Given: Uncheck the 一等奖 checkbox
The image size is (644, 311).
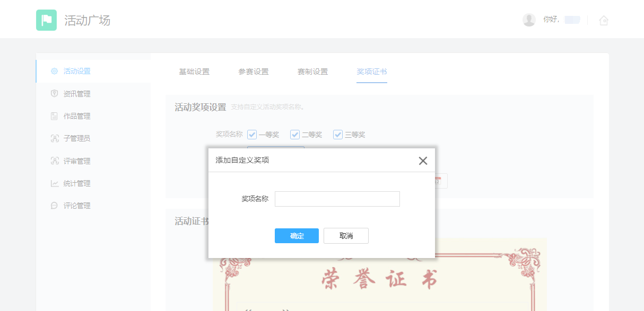Looking at the screenshot, I should coord(252,135).
